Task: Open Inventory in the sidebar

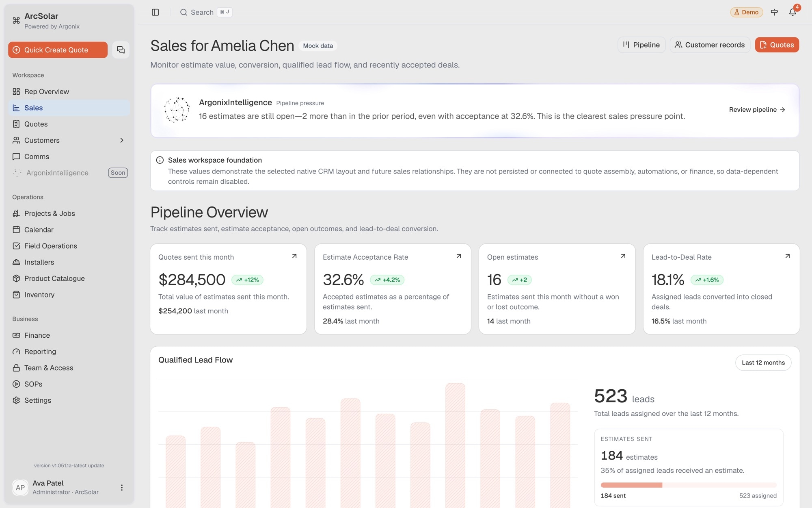Action: point(69,295)
